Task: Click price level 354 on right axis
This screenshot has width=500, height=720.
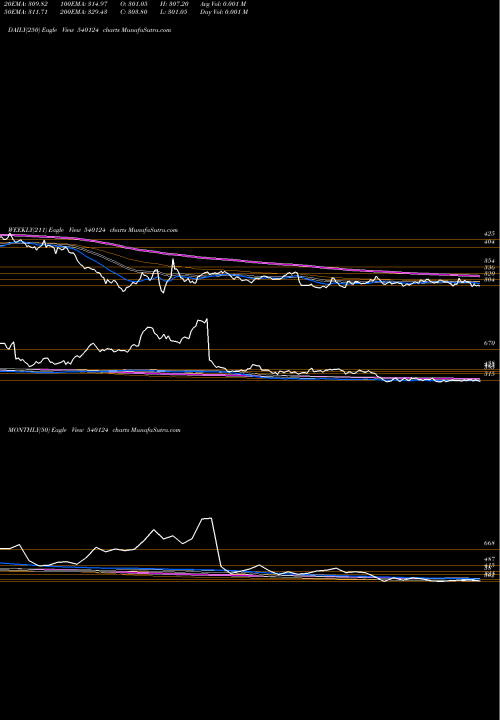Action: [x=489, y=261]
